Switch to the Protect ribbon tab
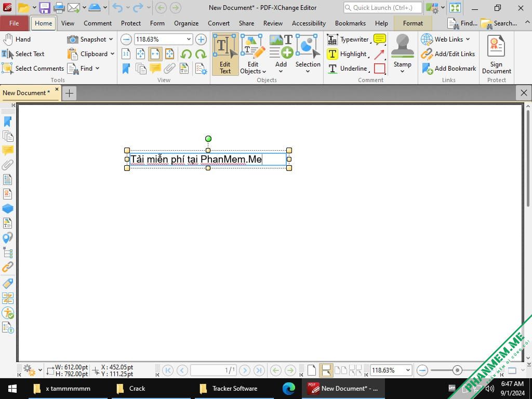The height and width of the screenshot is (399, 532). tap(130, 23)
